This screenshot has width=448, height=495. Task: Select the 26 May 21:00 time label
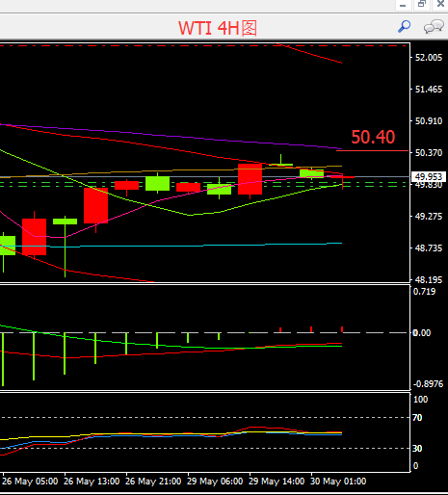pos(153,482)
